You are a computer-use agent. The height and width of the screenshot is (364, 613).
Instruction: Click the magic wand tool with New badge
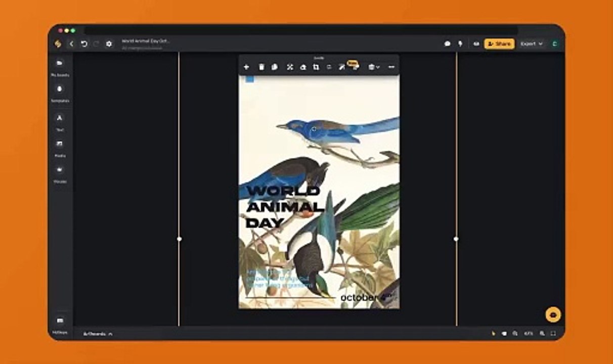click(342, 67)
